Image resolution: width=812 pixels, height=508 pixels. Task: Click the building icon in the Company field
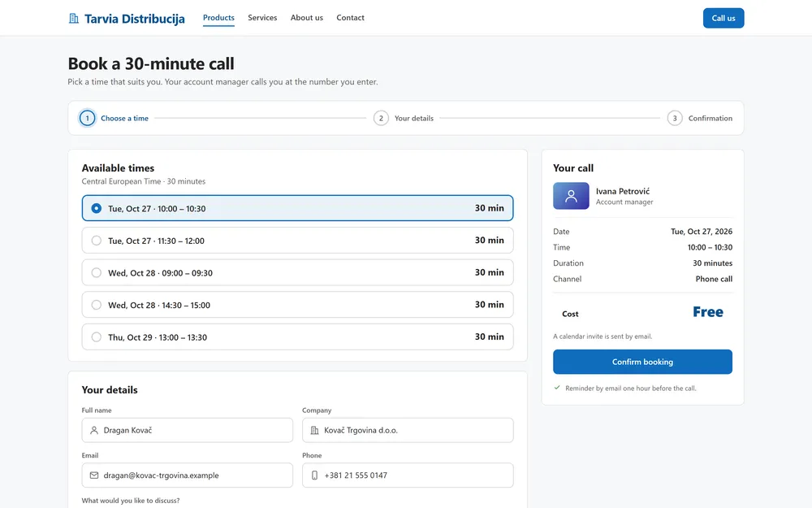314,430
